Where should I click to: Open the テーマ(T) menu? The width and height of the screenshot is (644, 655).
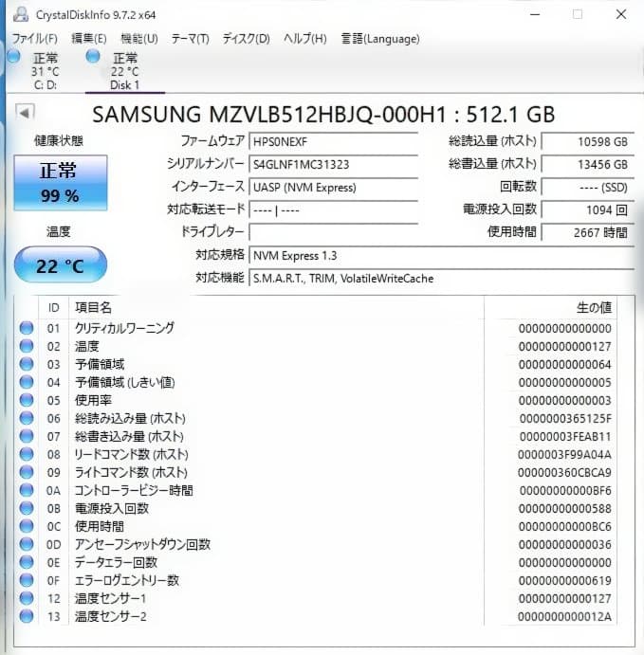190,39
